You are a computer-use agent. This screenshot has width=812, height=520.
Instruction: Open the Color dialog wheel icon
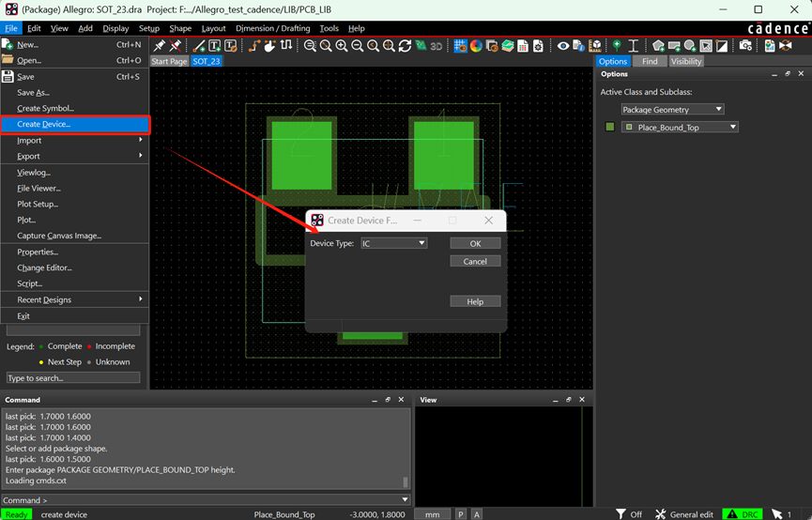[x=476, y=46]
